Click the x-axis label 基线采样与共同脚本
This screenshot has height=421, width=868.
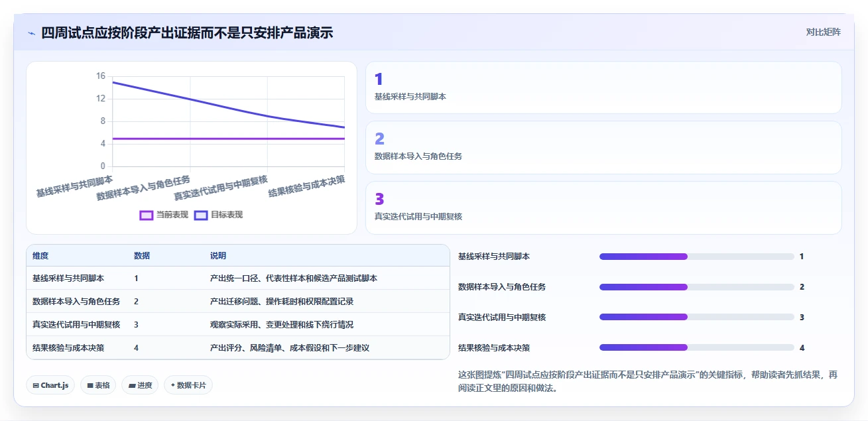click(74, 186)
